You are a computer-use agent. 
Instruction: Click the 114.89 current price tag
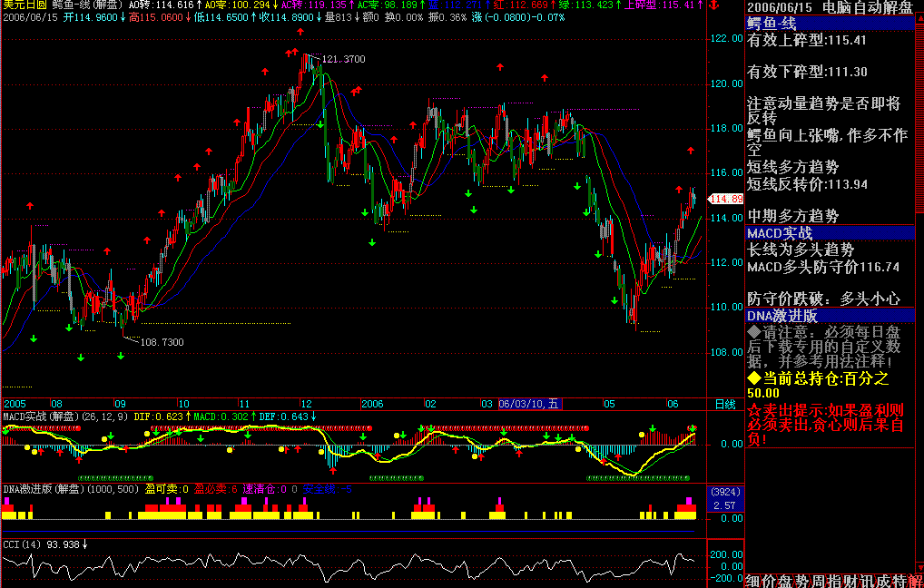(x=725, y=199)
